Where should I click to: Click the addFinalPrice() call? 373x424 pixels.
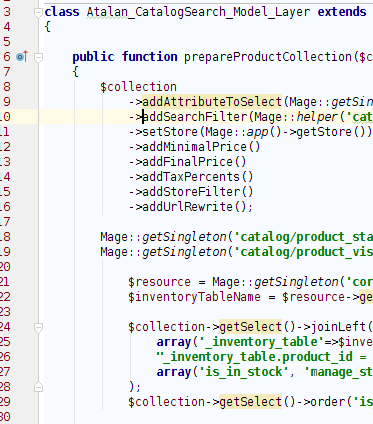(194, 162)
